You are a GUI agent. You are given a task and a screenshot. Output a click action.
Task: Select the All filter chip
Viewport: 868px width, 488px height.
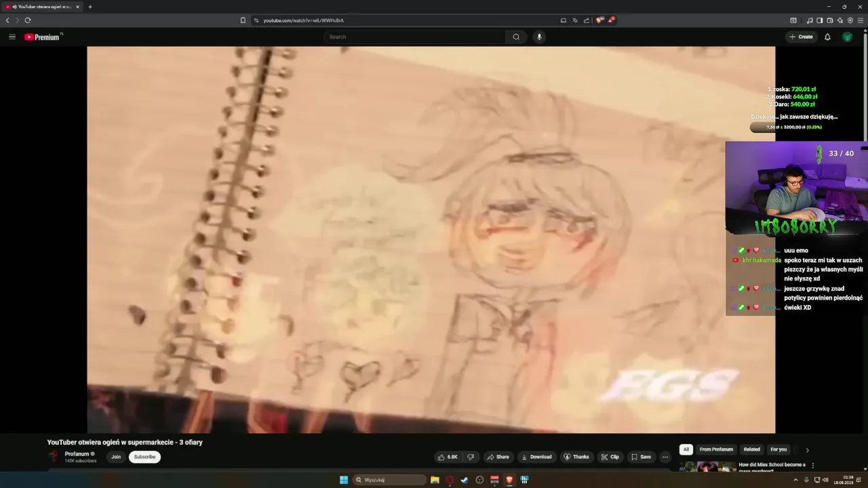tap(686, 449)
